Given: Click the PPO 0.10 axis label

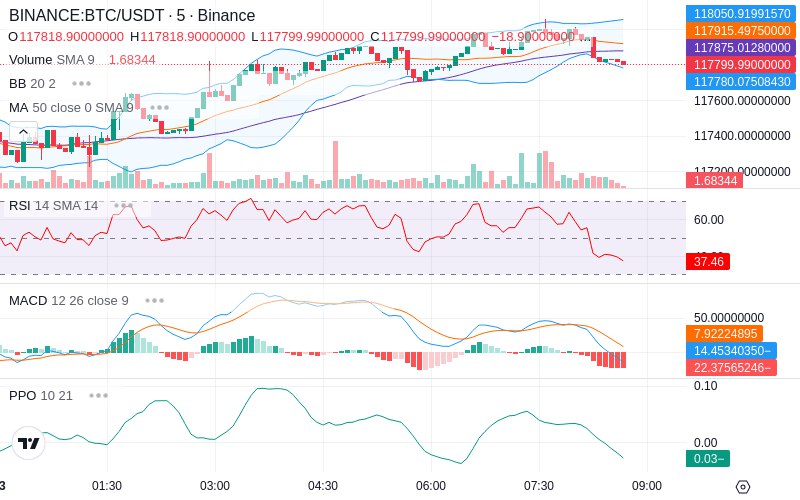Looking at the screenshot, I should pos(706,386).
